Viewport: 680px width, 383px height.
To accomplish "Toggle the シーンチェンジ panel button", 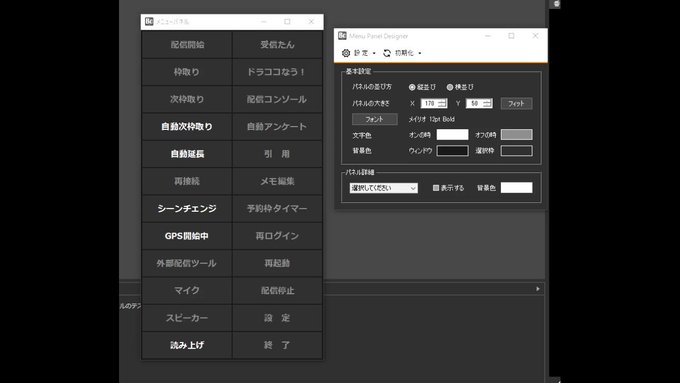I will [187, 209].
